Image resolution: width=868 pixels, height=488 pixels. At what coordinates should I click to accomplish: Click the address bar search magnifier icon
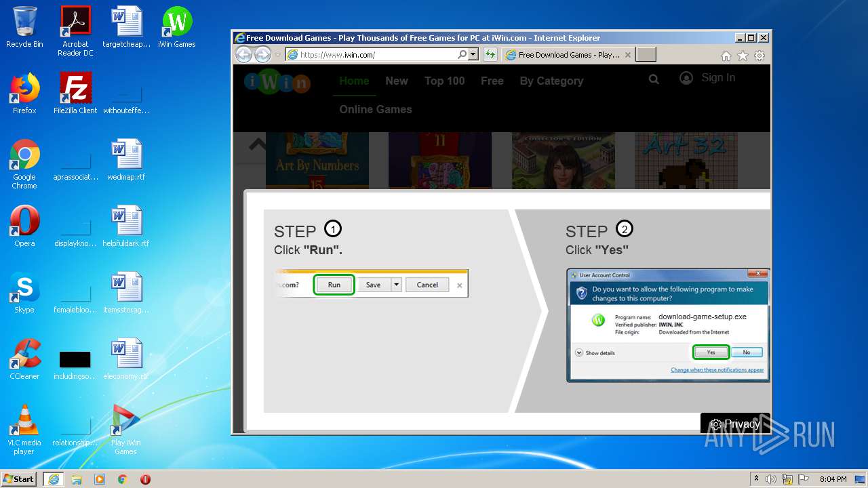(462, 55)
